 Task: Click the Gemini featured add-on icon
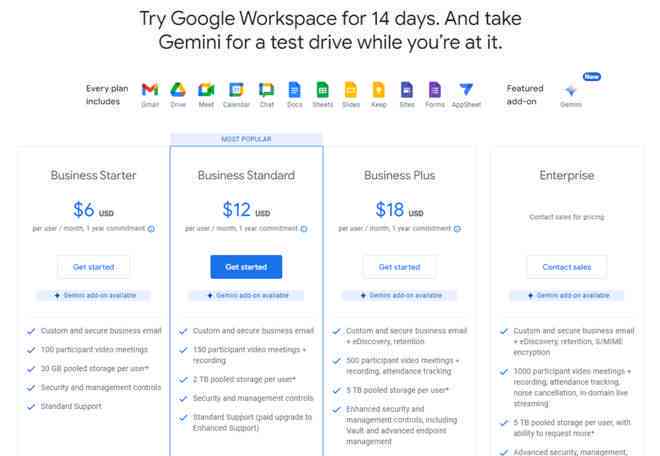pyautogui.click(x=571, y=90)
